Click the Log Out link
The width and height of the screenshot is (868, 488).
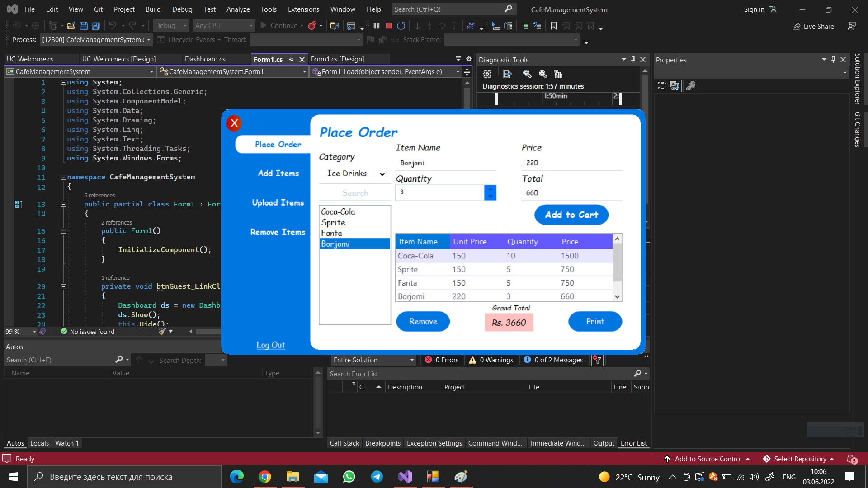pyautogui.click(x=270, y=345)
